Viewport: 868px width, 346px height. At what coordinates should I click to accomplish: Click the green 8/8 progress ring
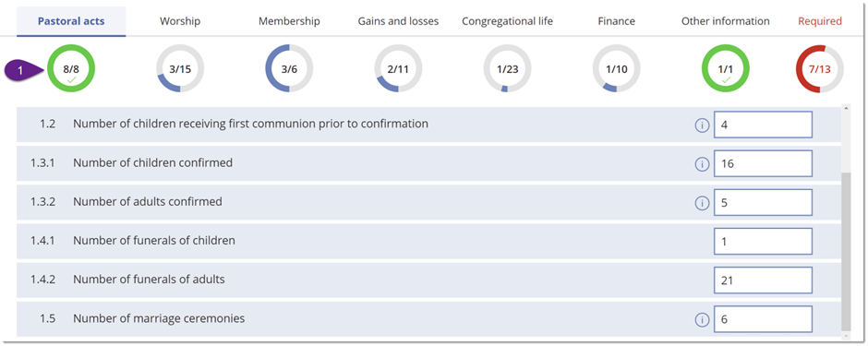click(x=71, y=68)
